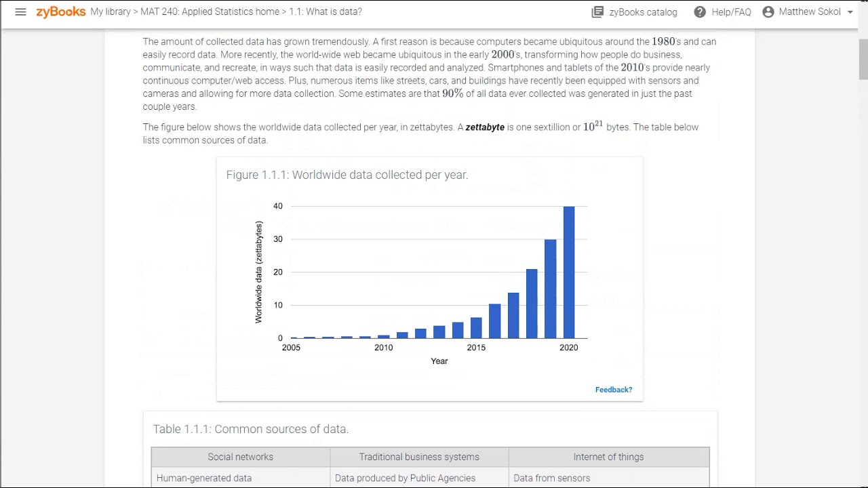
Task: Click the "Internet of things" column header
Action: [608, 457]
